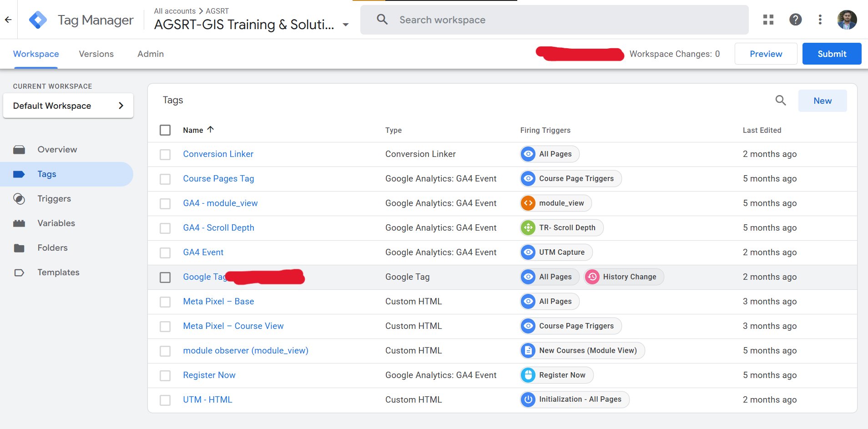This screenshot has width=868, height=429.
Task: Check the GA4 - Scroll Depth checkbox
Action: [165, 228]
